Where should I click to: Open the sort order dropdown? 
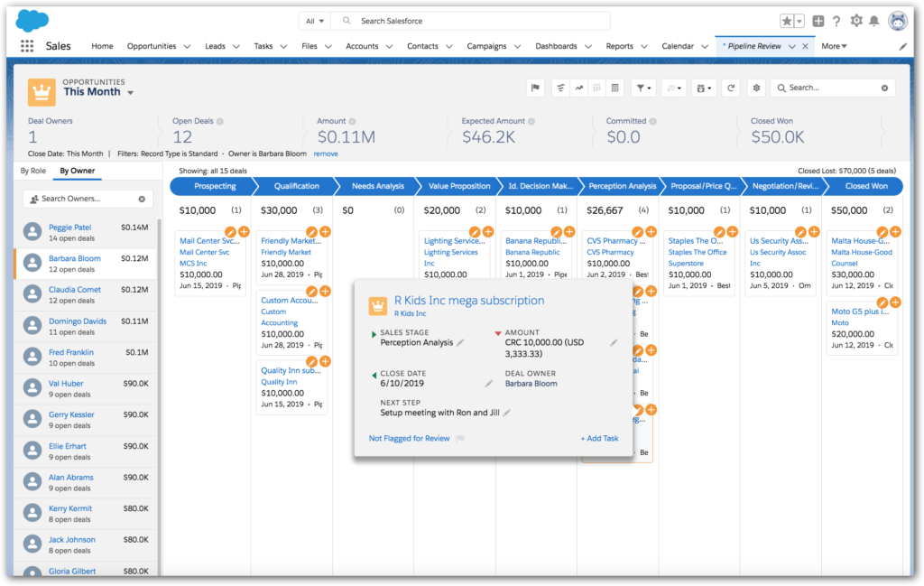pos(673,88)
